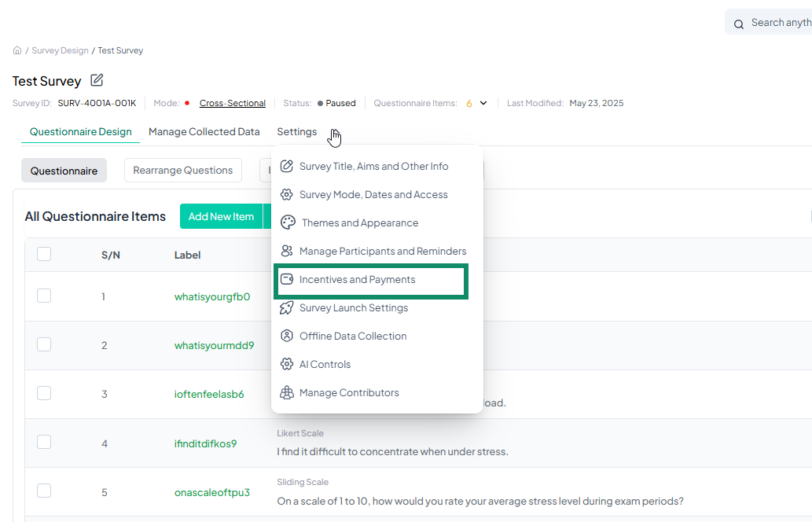Open the Cross-Sectional mode link
Image resolution: width=812 pixels, height=522 pixels.
click(233, 103)
